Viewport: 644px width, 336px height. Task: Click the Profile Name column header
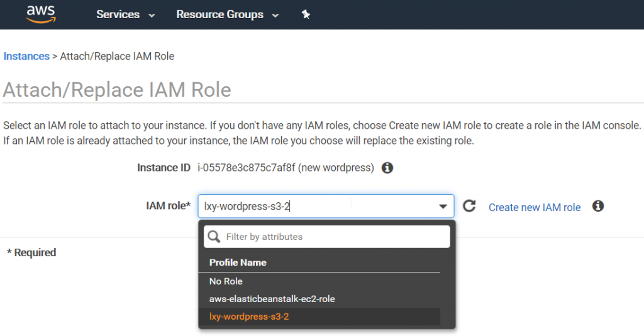tap(238, 262)
